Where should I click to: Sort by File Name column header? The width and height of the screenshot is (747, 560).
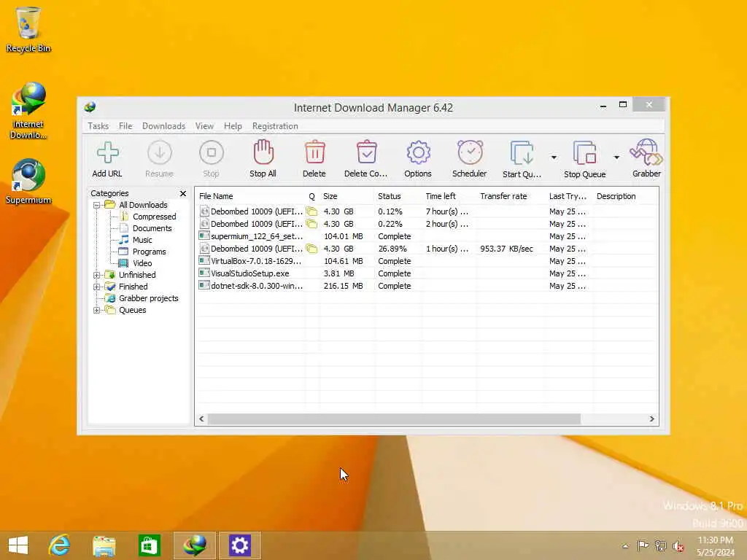tap(250, 196)
